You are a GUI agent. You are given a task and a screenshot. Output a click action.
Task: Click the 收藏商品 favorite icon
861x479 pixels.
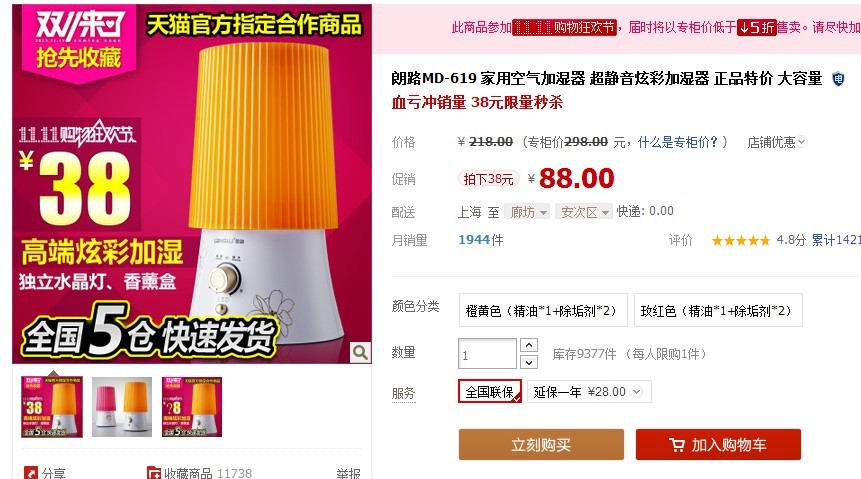pyautogui.click(x=154, y=473)
